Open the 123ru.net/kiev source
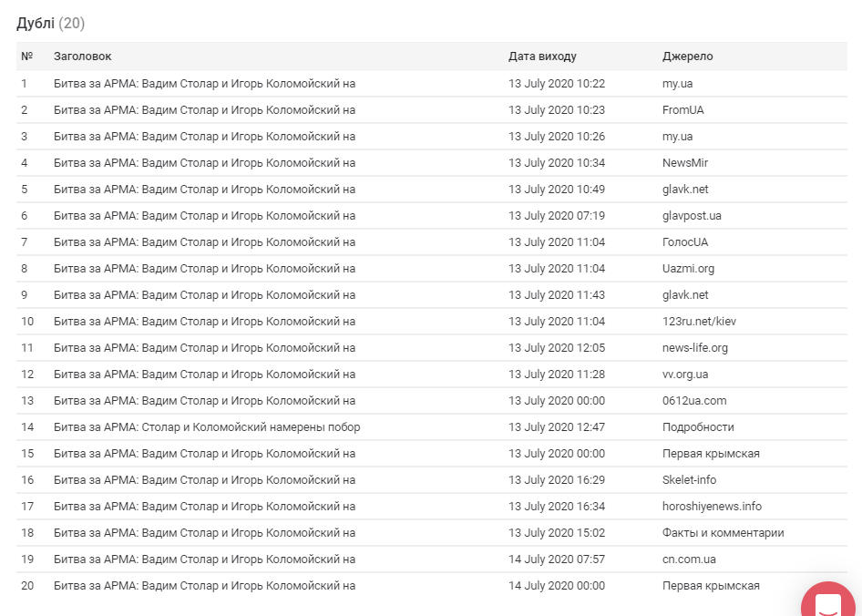This screenshot has width=862, height=616. 698,322
